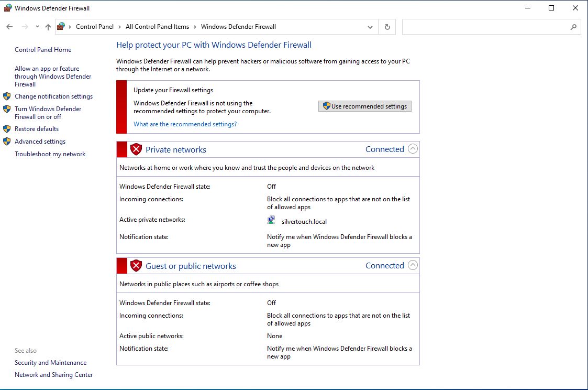588x390 pixels.
Task: Close the Windows Defender Firewall window
Action: tap(575, 8)
